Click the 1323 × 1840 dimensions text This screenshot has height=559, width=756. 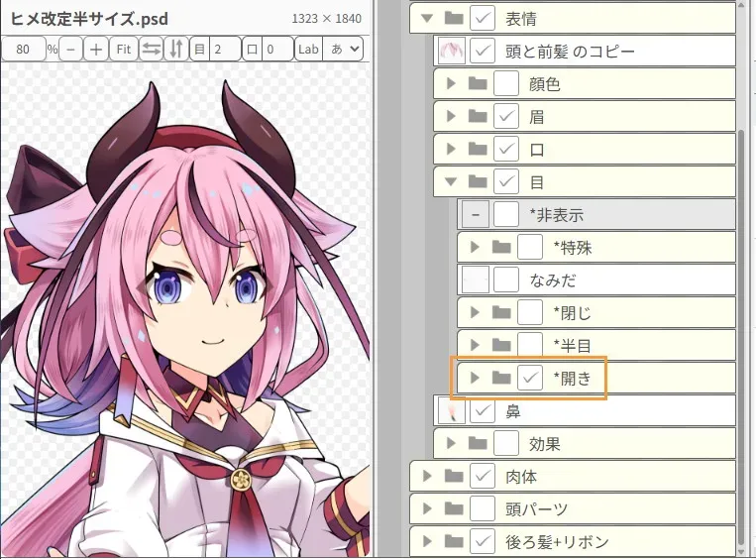tap(326, 19)
